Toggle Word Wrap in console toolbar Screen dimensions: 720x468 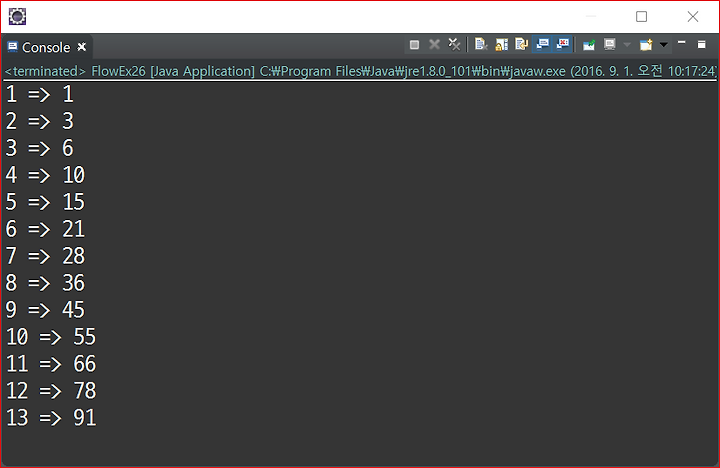522,45
